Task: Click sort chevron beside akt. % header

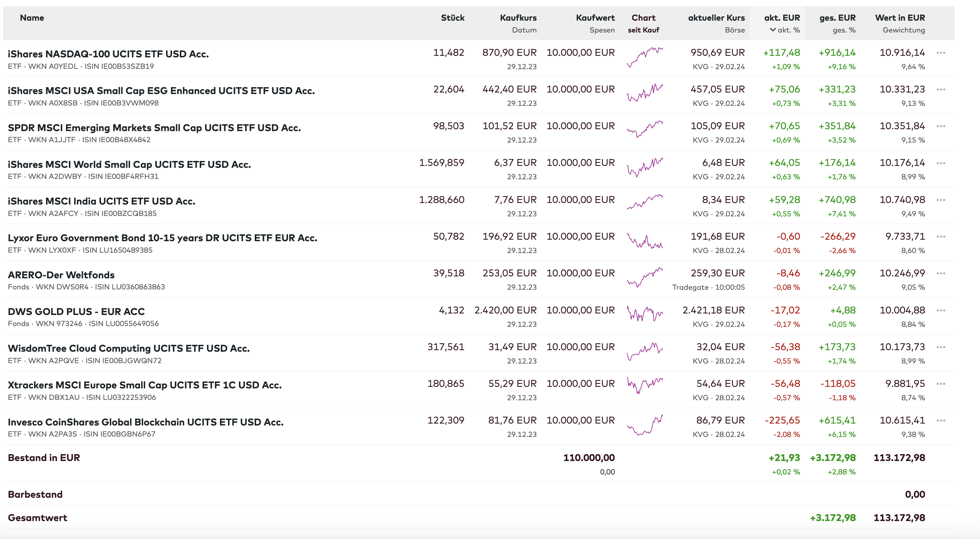Action: pyautogui.click(x=773, y=30)
